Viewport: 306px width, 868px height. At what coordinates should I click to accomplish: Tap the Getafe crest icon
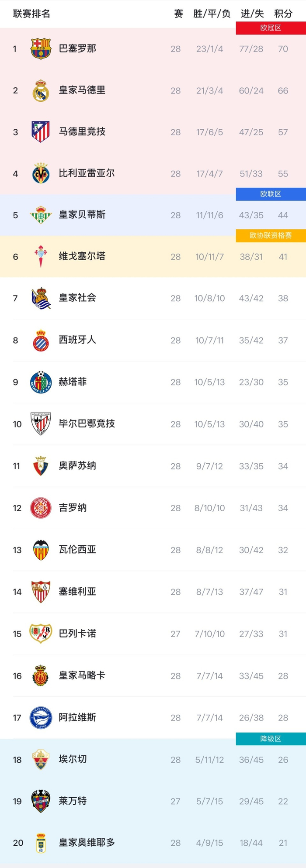(41, 382)
